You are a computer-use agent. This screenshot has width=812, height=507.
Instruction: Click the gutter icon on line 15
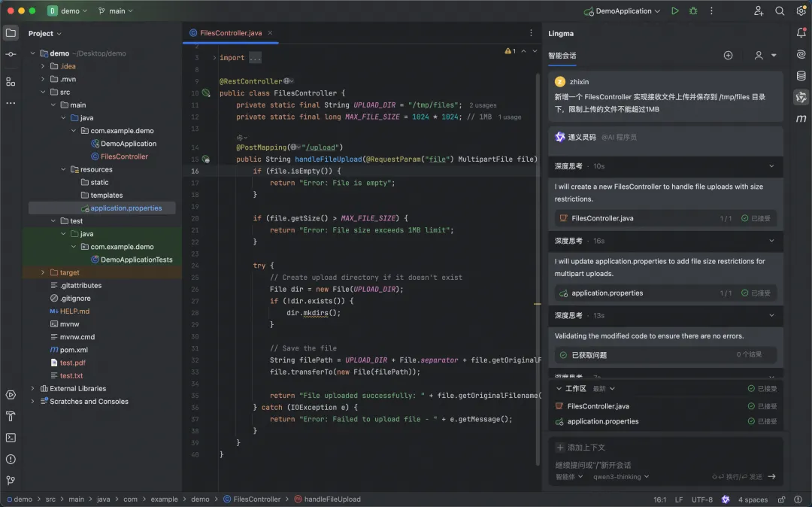click(x=206, y=159)
